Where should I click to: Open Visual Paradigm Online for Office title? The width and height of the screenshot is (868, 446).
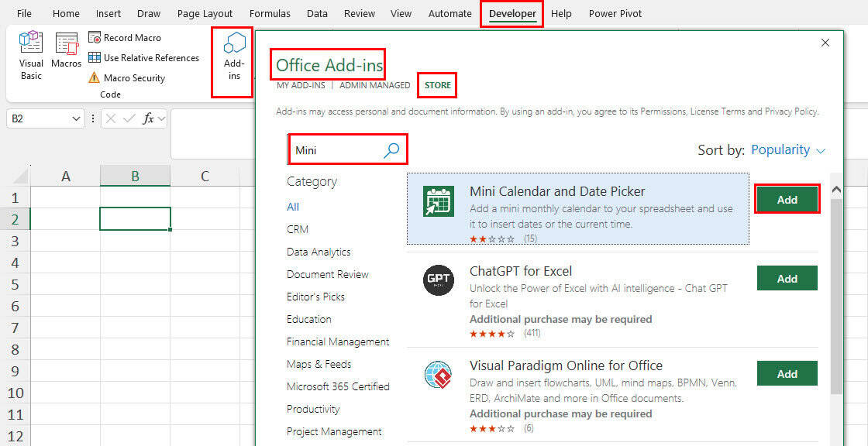click(566, 365)
